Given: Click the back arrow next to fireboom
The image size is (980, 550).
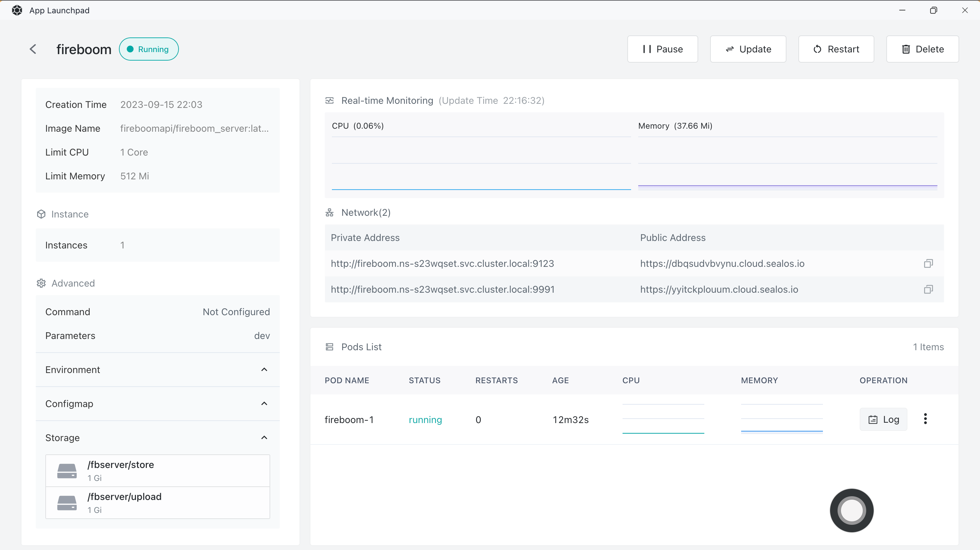Looking at the screenshot, I should pyautogui.click(x=33, y=49).
